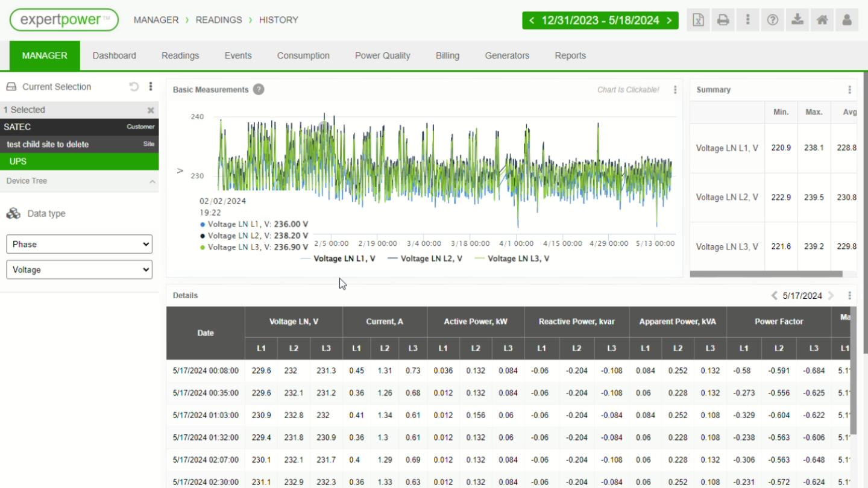The height and width of the screenshot is (488, 868).
Task: Open the Consumption tab
Action: click(x=303, y=55)
